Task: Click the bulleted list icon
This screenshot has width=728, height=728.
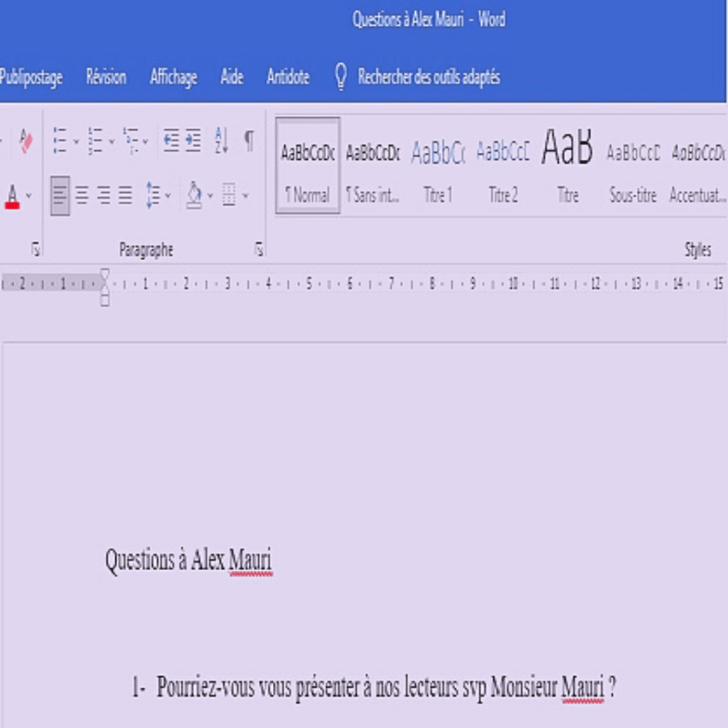Action: [x=60, y=140]
